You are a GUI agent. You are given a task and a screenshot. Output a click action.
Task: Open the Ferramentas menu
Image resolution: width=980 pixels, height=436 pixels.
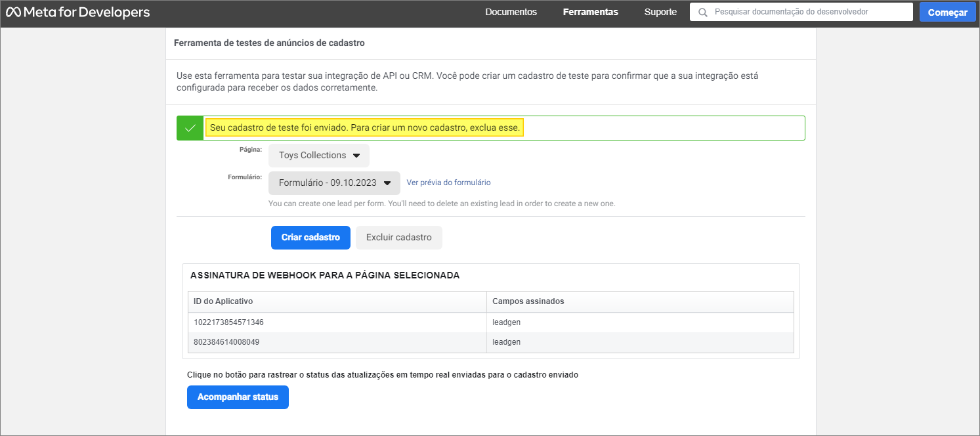[590, 12]
